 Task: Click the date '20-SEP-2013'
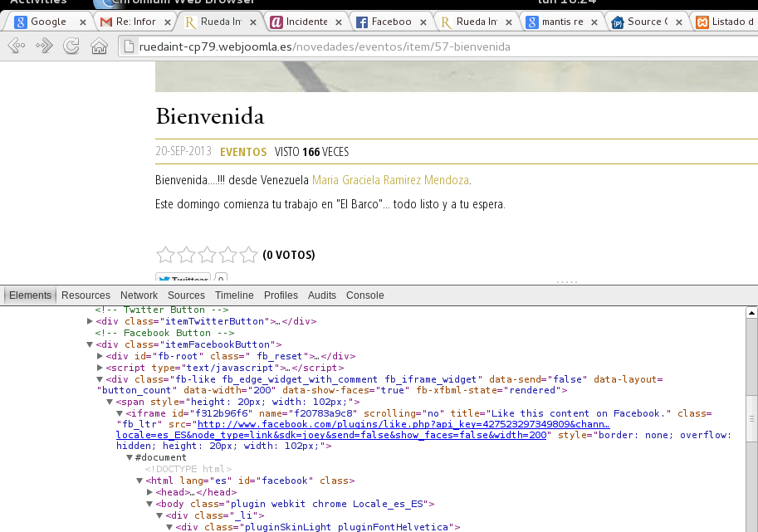[183, 152]
